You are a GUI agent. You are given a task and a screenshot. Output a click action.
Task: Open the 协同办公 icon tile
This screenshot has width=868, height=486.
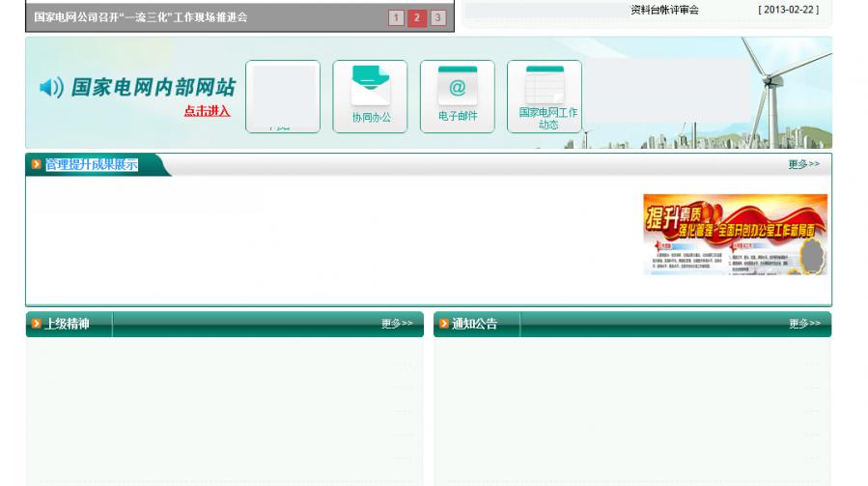[370, 96]
